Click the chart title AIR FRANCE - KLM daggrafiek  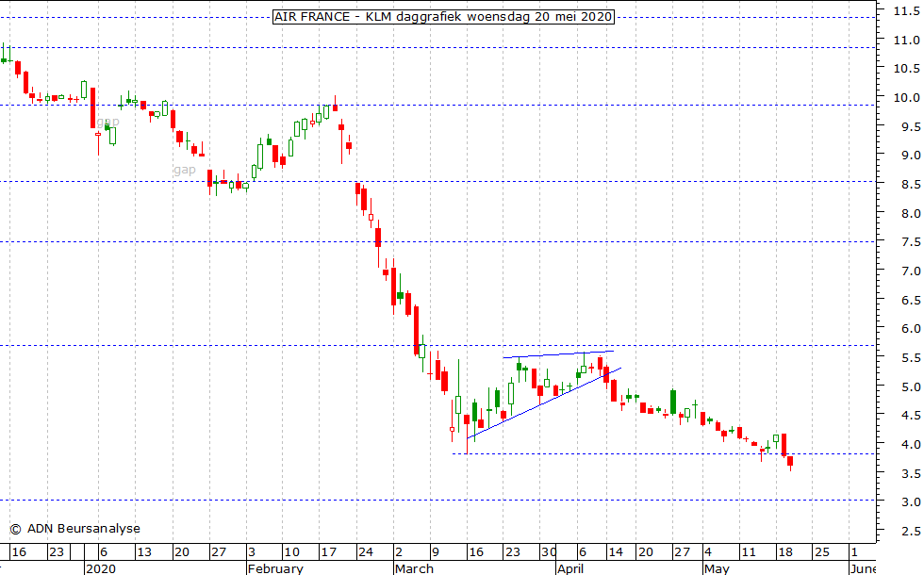coord(443,17)
